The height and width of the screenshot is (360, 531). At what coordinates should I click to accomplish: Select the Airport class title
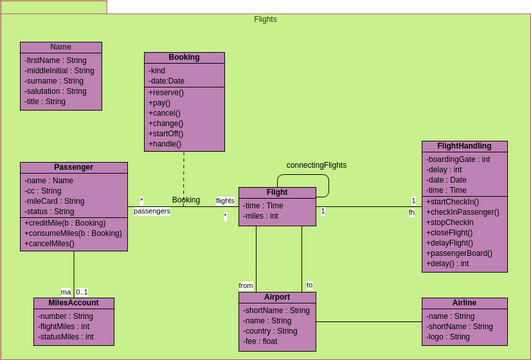277,297
